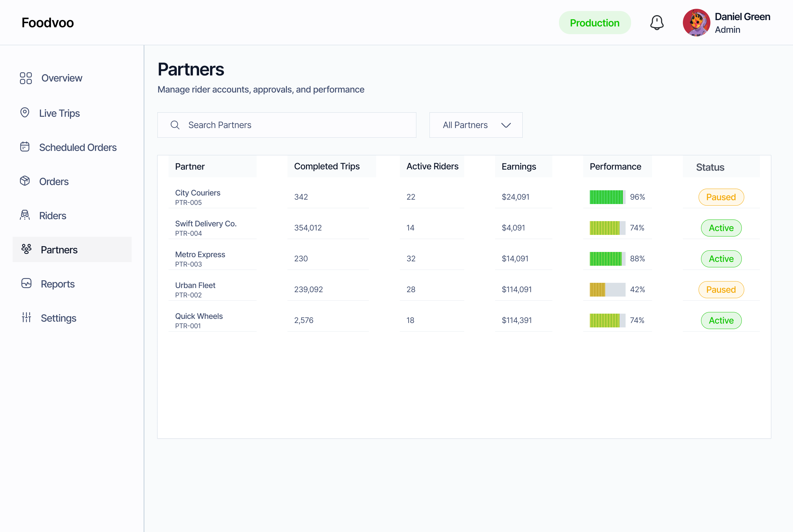
Task: Open the Partners menu item
Action: coord(72,250)
